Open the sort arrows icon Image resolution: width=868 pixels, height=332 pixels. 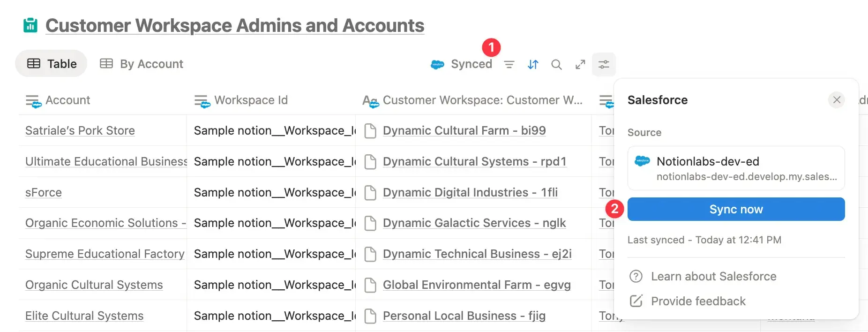533,64
